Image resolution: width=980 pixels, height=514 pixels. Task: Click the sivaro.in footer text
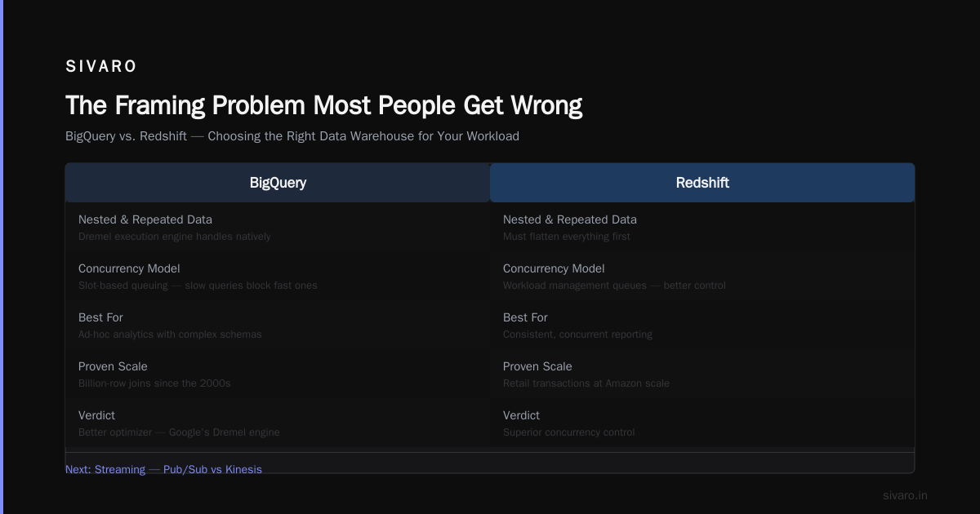(905, 495)
